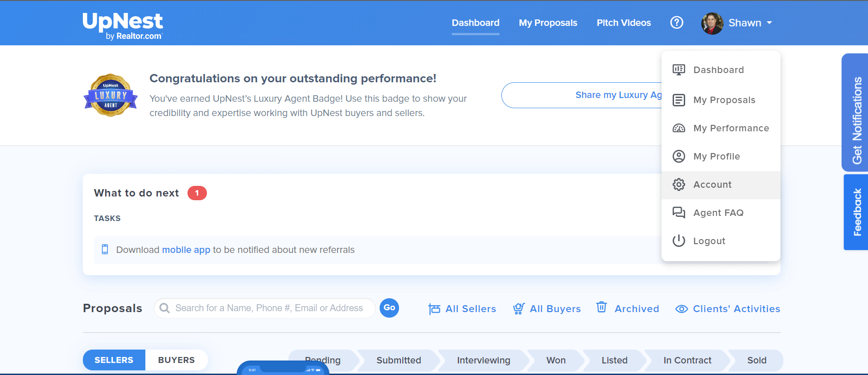Open Agent FAQ from the menu
The image size is (868, 375).
click(x=718, y=213)
